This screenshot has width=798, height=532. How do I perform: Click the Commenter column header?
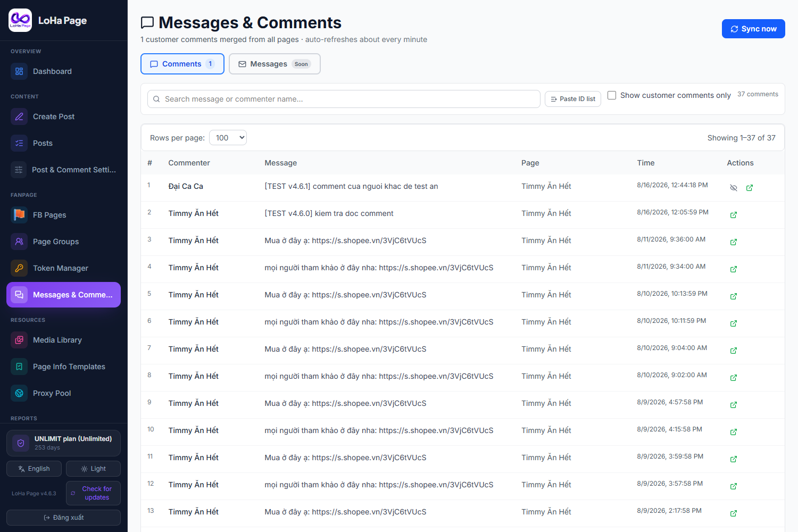(x=189, y=163)
